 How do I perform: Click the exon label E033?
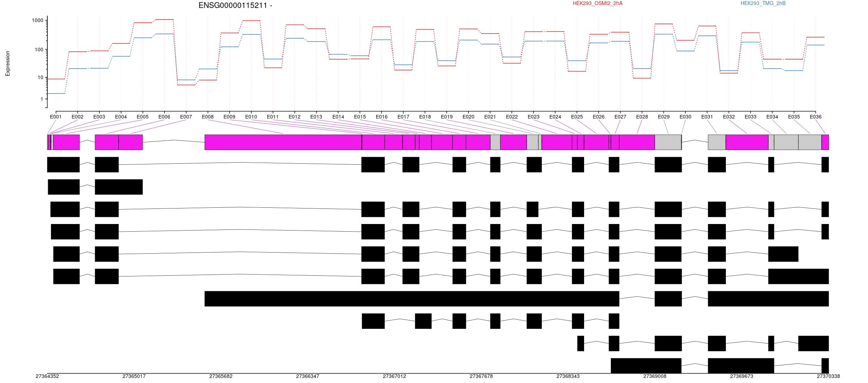click(750, 117)
